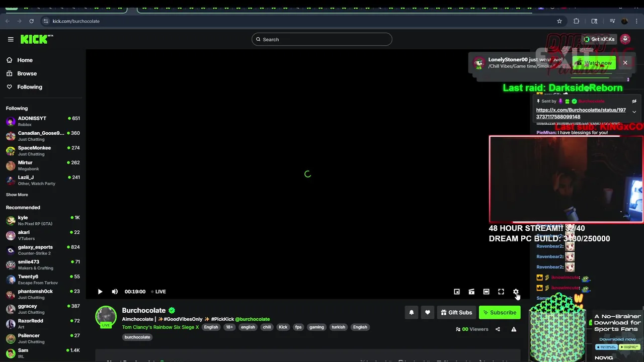Toggle notification bell for Burchocolate

pyautogui.click(x=412, y=313)
